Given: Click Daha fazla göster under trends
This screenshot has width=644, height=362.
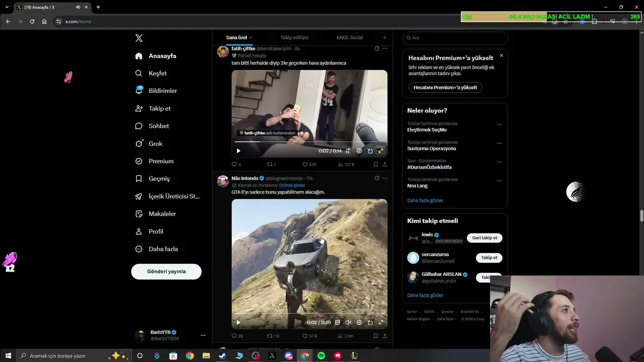Looking at the screenshot, I should tap(425, 201).
